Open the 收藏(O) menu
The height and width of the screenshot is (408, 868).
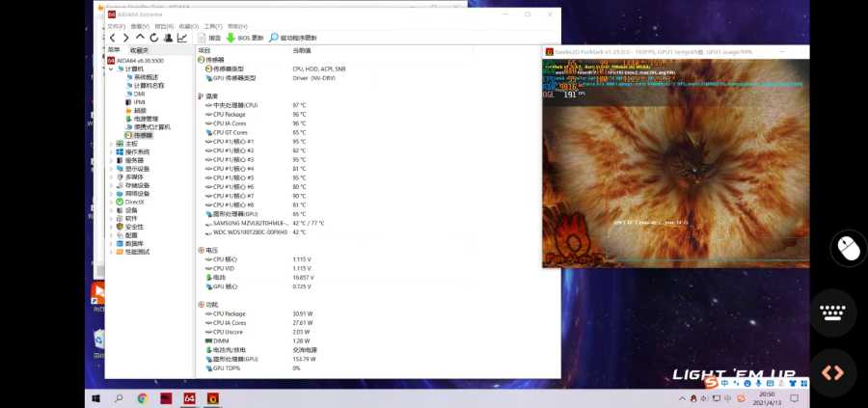(x=189, y=26)
